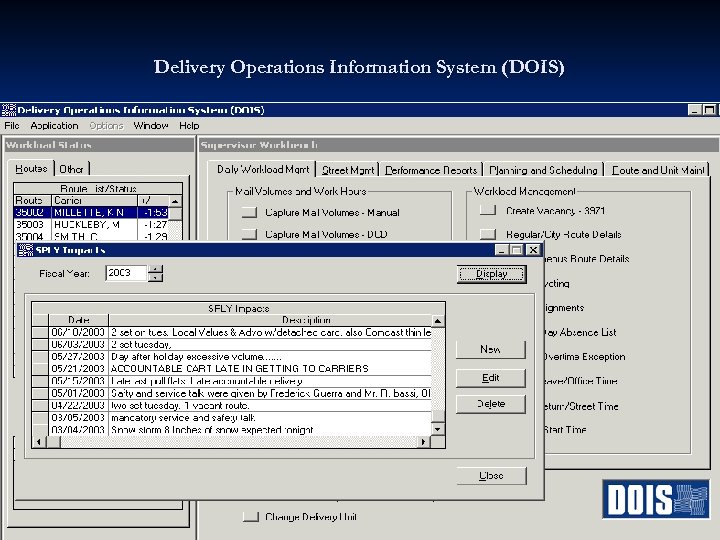Image resolution: width=720 pixels, height=540 pixels.
Task: Click the Delete button
Action: click(490, 404)
